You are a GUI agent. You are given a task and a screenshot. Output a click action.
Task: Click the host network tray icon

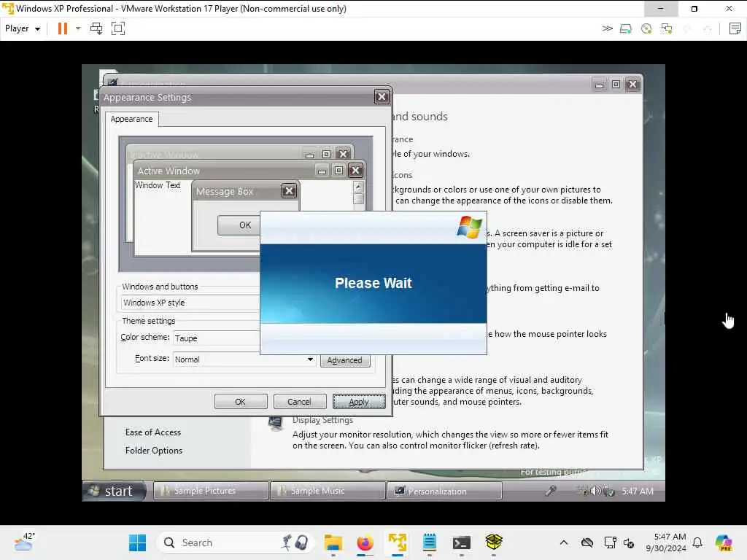point(610,542)
